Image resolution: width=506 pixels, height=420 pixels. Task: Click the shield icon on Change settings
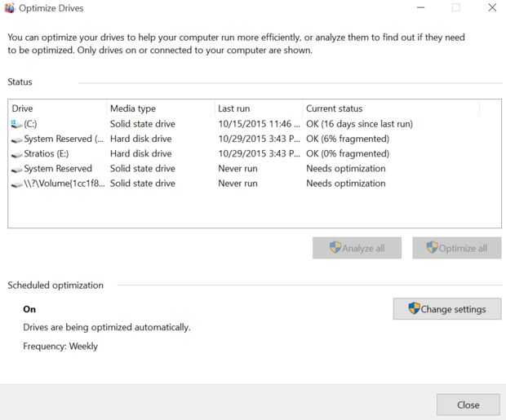[x=414, y=309]
